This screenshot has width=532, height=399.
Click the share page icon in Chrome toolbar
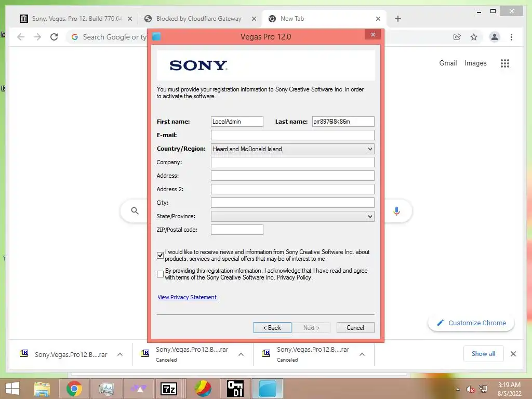457,37
